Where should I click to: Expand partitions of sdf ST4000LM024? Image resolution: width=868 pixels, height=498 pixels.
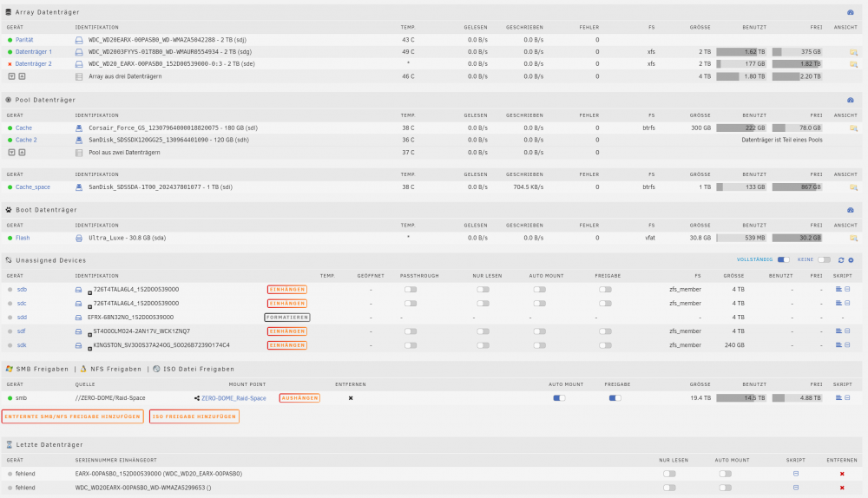point(89,335)
